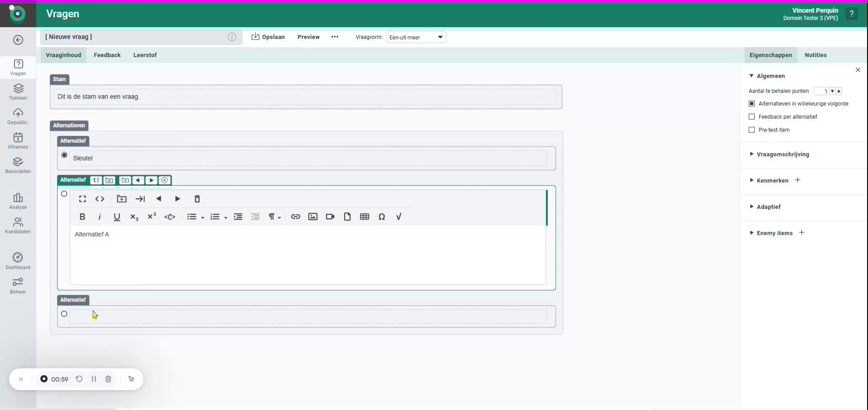Open the Notities panel
The height and width of the screenshot is (410, 868).
tap(817, 55)
